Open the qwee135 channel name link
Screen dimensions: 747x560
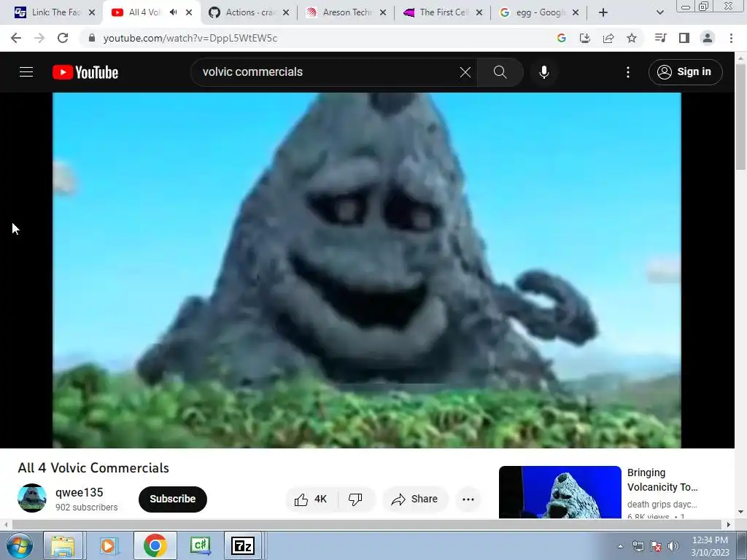[x=79, y=492]
